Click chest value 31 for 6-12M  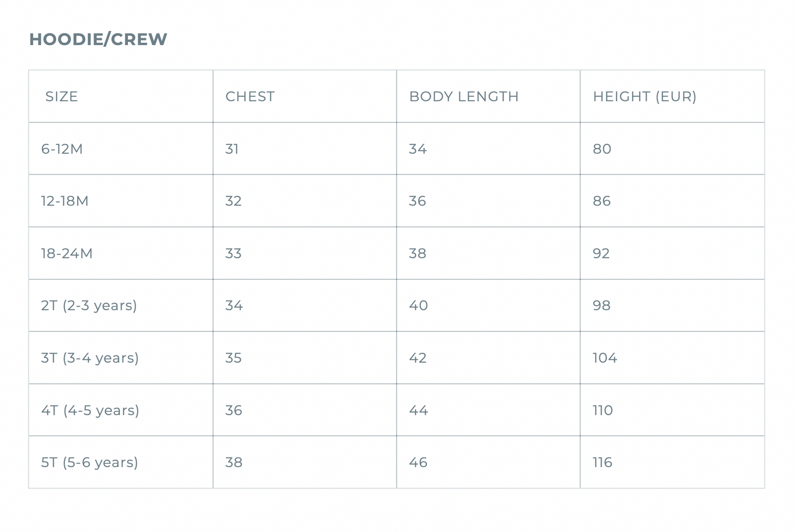click(232, 149)
